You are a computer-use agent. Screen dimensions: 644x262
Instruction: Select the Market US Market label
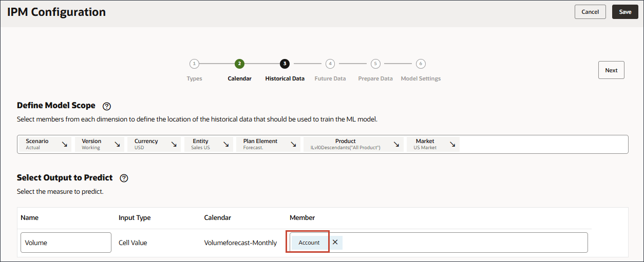425,144
